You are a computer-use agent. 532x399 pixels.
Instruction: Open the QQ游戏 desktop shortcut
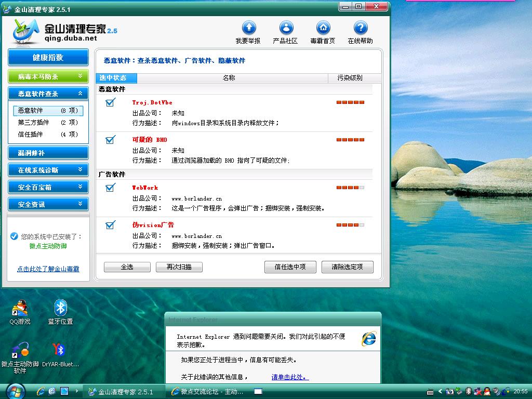coord(20,312)
